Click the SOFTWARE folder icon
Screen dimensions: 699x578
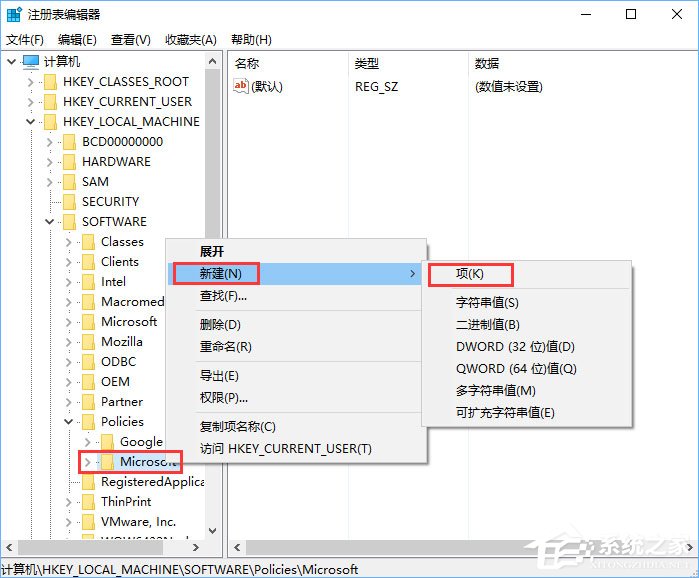click(x=70, y=222)
